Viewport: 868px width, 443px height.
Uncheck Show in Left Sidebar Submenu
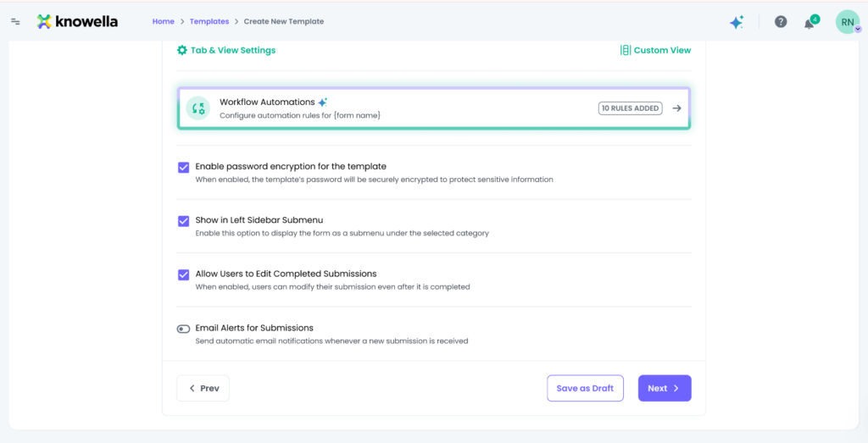tap(183, 221)
